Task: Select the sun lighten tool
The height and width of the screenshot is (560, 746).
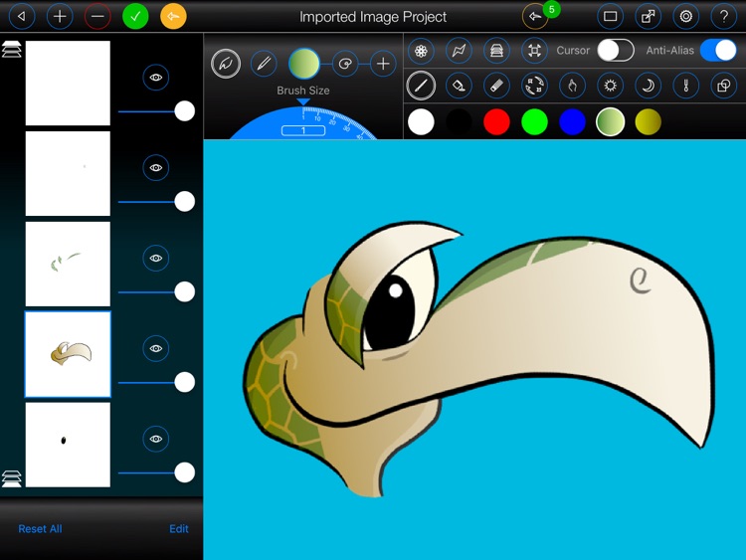Action: tap(610, 86)
